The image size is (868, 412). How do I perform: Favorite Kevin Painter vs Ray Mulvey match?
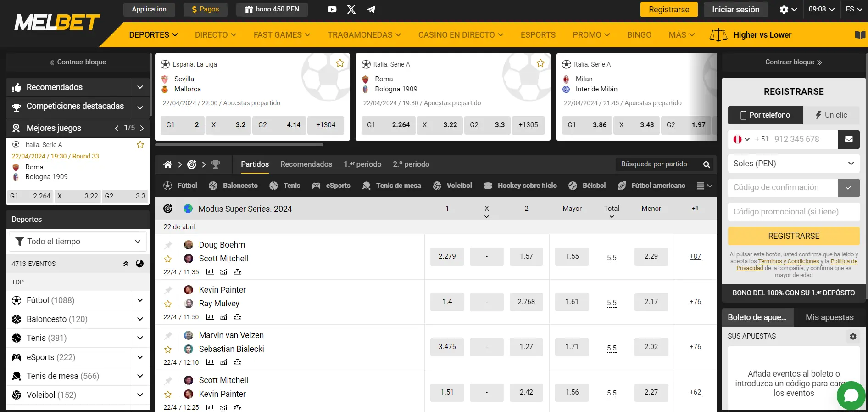tap(168, 304)
